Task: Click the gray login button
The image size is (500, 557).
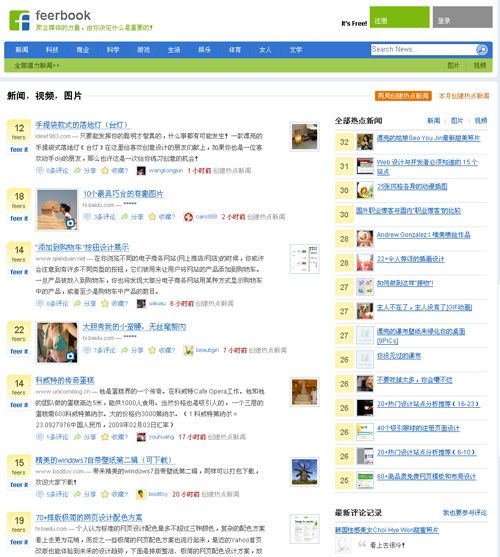Action: coord(463,17)
